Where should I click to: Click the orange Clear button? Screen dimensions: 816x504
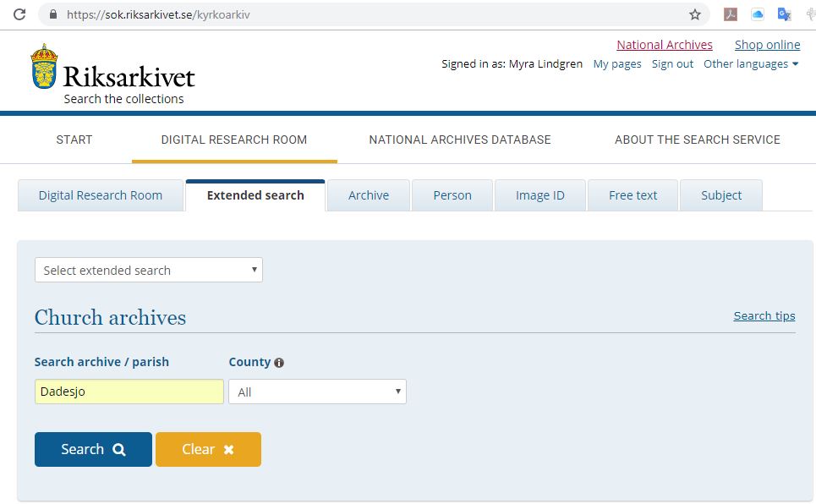click(208, 449)
